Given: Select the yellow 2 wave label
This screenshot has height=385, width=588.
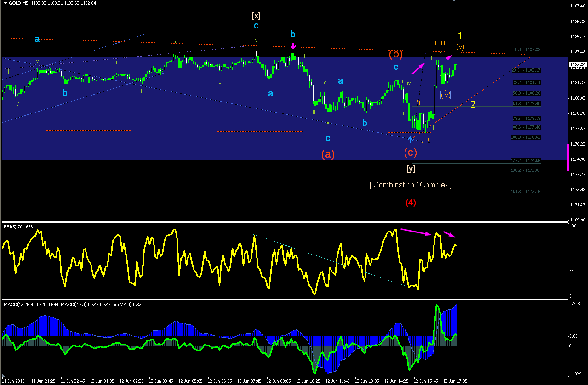Looking at the screenshot, I should [473, 104].
